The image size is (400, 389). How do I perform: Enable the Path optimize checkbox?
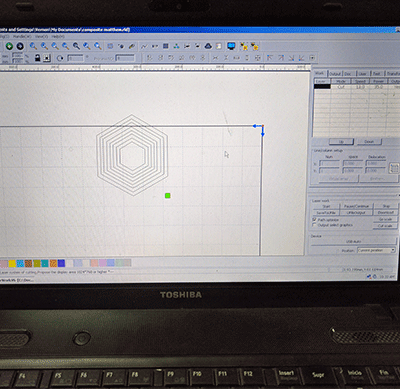(314, 220)
